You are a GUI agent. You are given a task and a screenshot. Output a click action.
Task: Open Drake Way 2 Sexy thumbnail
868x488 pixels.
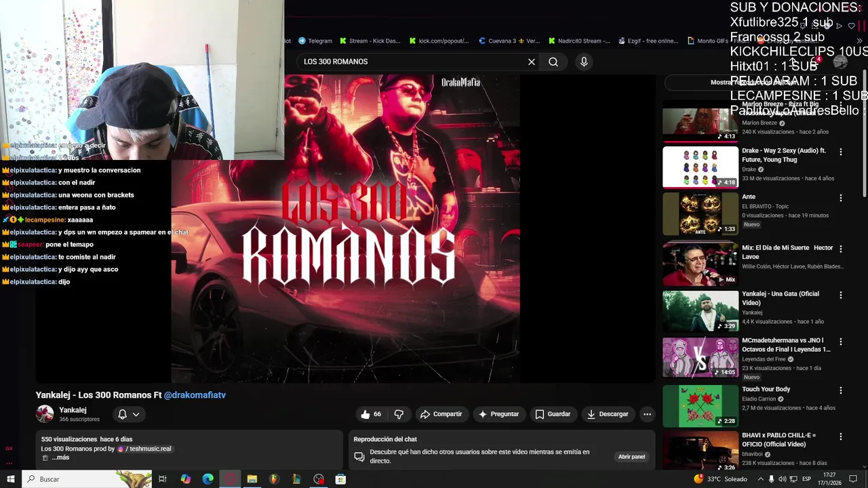[700, 167]
